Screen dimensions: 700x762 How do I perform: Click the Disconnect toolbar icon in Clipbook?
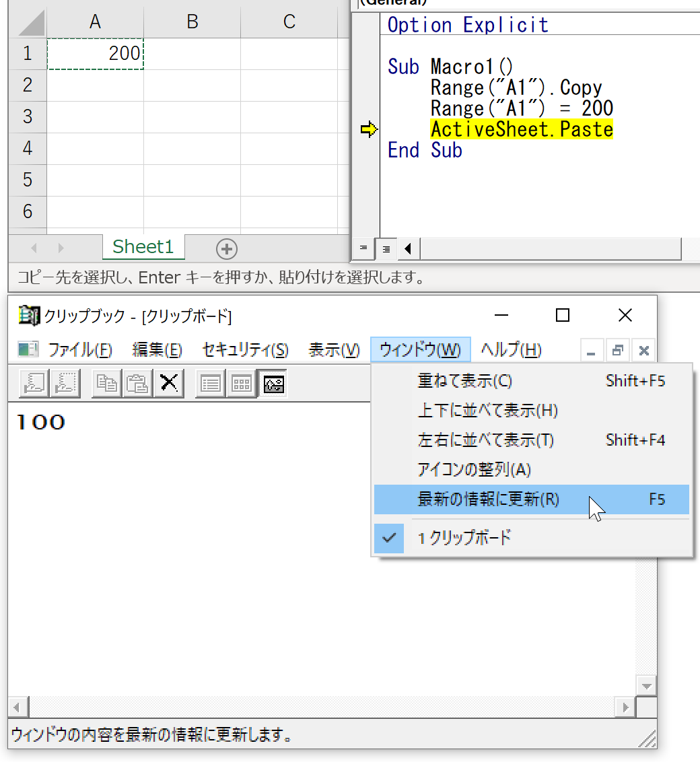point(67,384)
